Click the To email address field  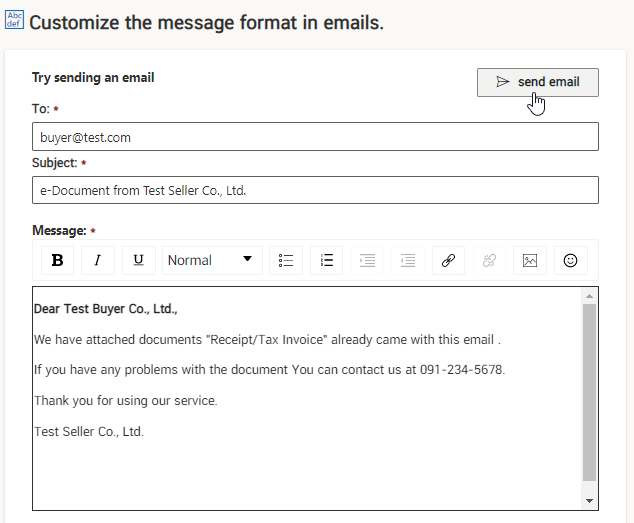pyautogui.click(x=315, y=137)
